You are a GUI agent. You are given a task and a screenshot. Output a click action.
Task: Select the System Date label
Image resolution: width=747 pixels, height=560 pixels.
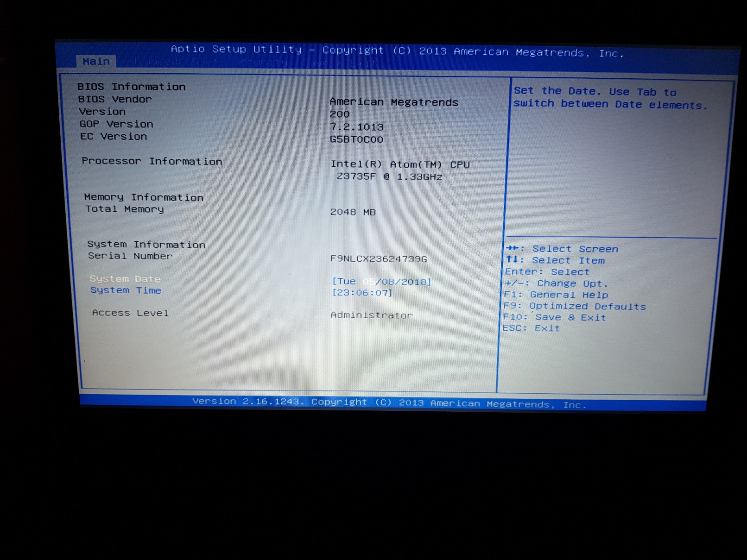(x=125, y=279)
